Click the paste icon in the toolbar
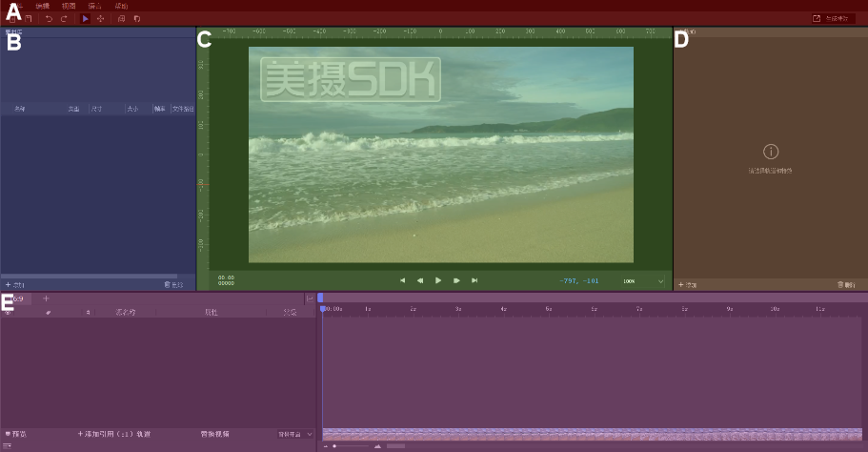868x452 pixels. point(137,19)
